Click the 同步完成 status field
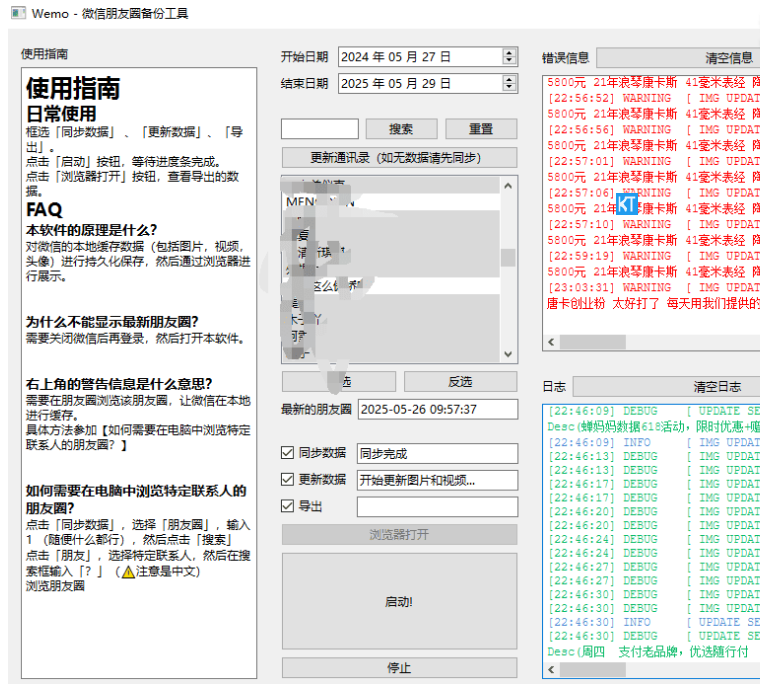This screenshot has width=760, height=699. point(437,454)
